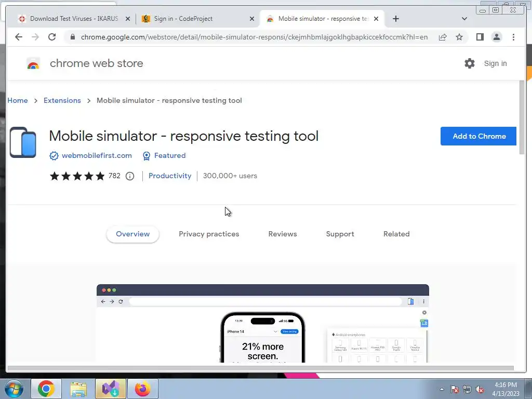Select the Mobile simulator browser tab
The height and width of the screenshot is (399, 532).
[x=322, y=19]
